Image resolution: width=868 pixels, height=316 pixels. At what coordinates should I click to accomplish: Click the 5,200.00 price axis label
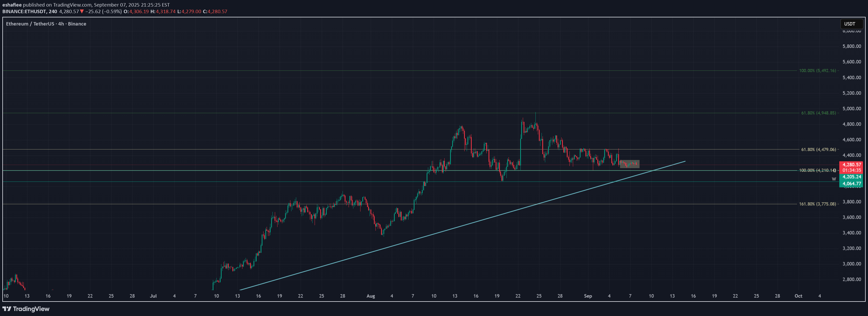click(852, 93)
